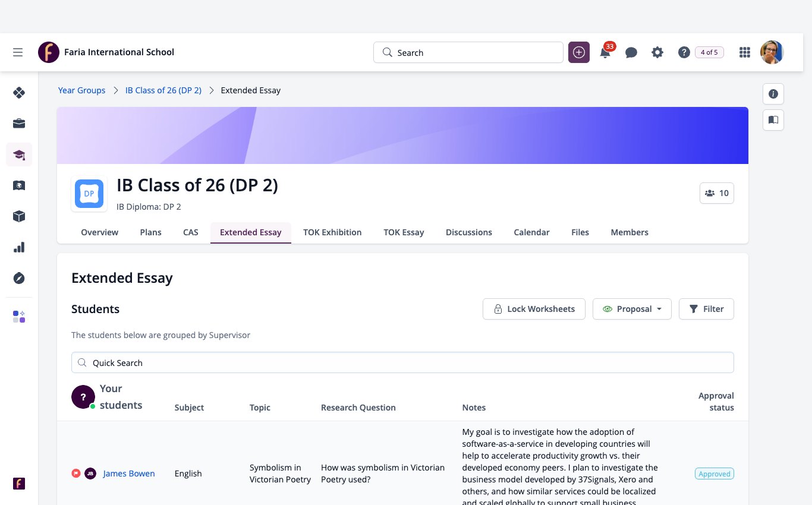Screen dimensions: 812x505
Task: Go to Year Groups breadcrumb
Action: [x=81, y=90]
